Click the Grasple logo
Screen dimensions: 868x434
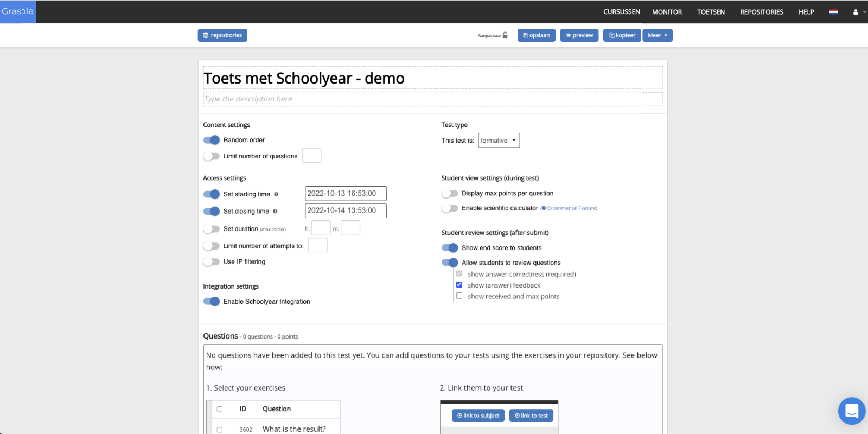coord(18,11)
